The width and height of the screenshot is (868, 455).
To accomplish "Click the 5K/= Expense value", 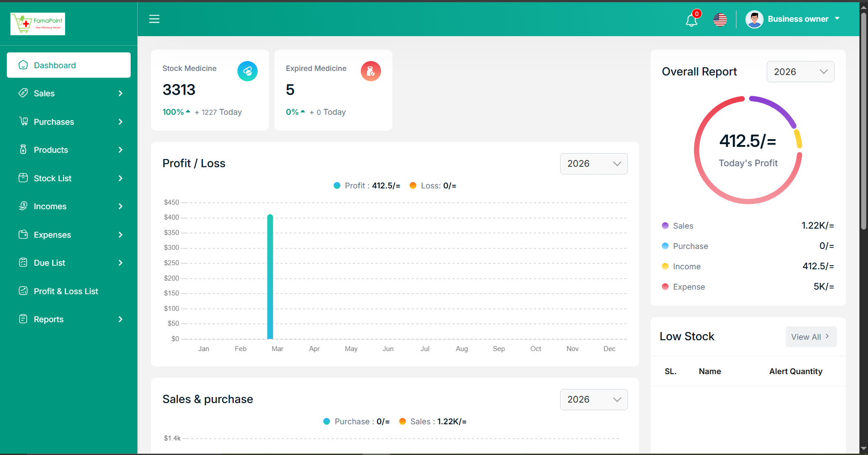I will tap(824, 286).
